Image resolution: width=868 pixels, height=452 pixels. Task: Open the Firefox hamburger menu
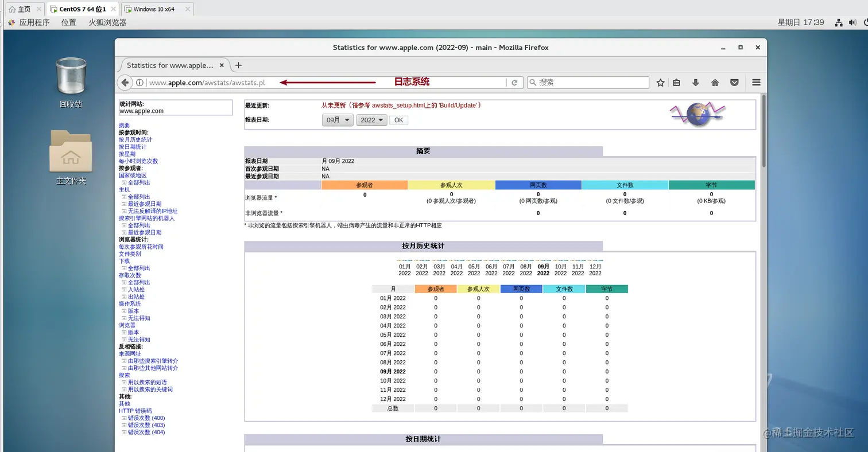coord(756,83)
